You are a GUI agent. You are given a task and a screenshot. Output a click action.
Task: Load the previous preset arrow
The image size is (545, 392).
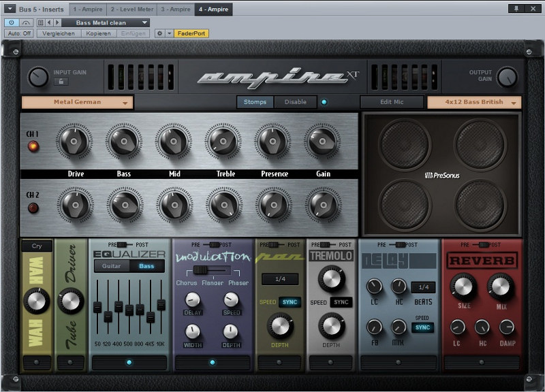(x=49, y=22)
